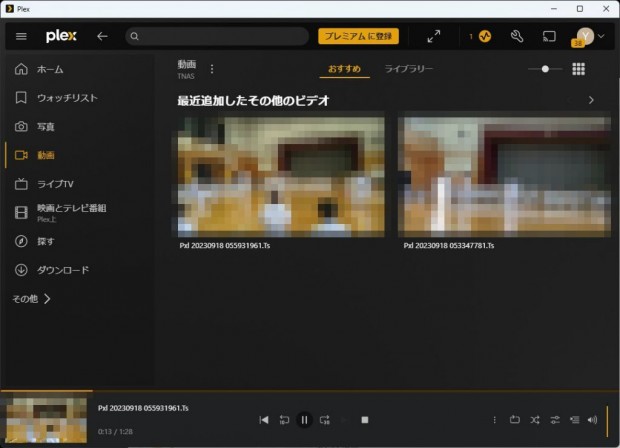Switch layout with the grid view icon
Screen dimensions: 620x448
[578, 69]
